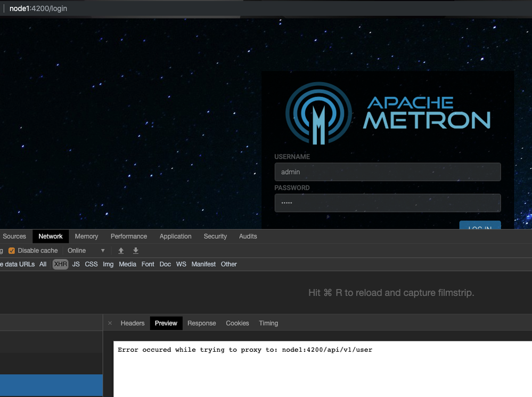The width and height of the screenshot is (532, 397).
Task: Switch to the Sources panel tab
Action: coord(14,237)
